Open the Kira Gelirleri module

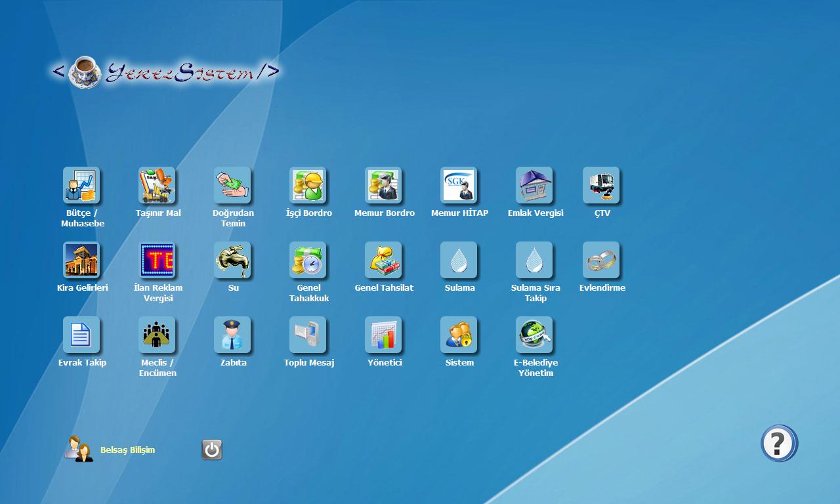coord(81,260)
